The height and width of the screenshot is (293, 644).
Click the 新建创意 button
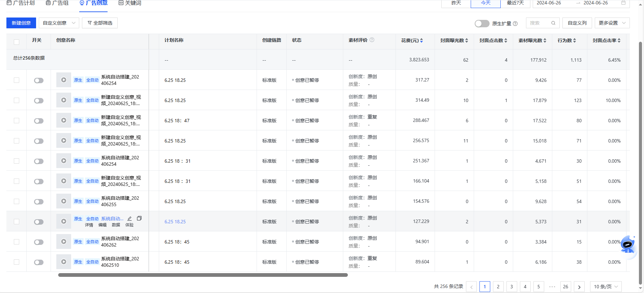[21, 23]
